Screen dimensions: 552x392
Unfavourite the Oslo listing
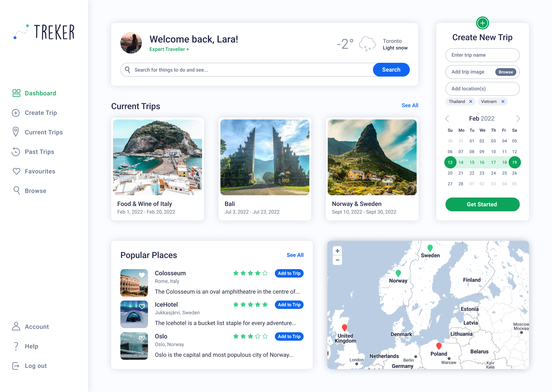(x=142, y=338)
